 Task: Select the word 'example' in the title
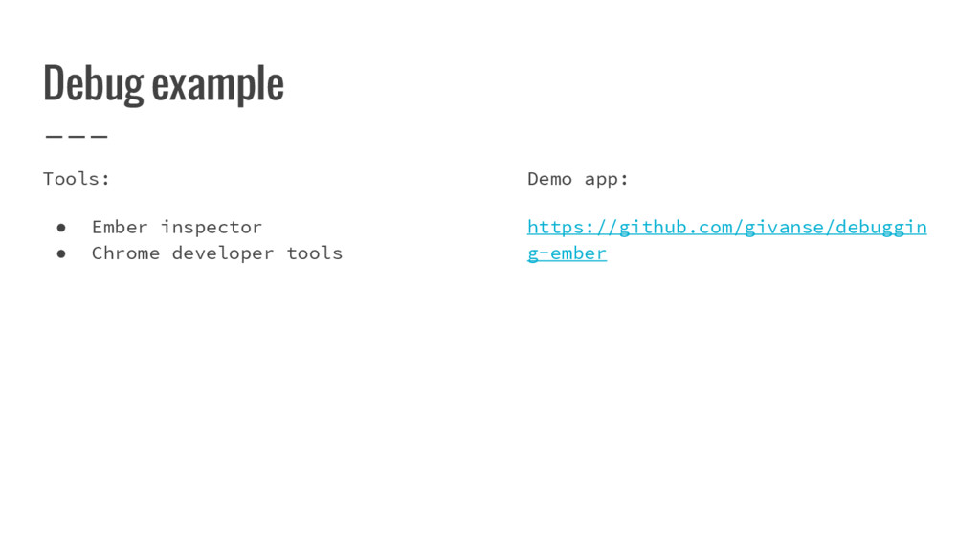click(218, 85)
